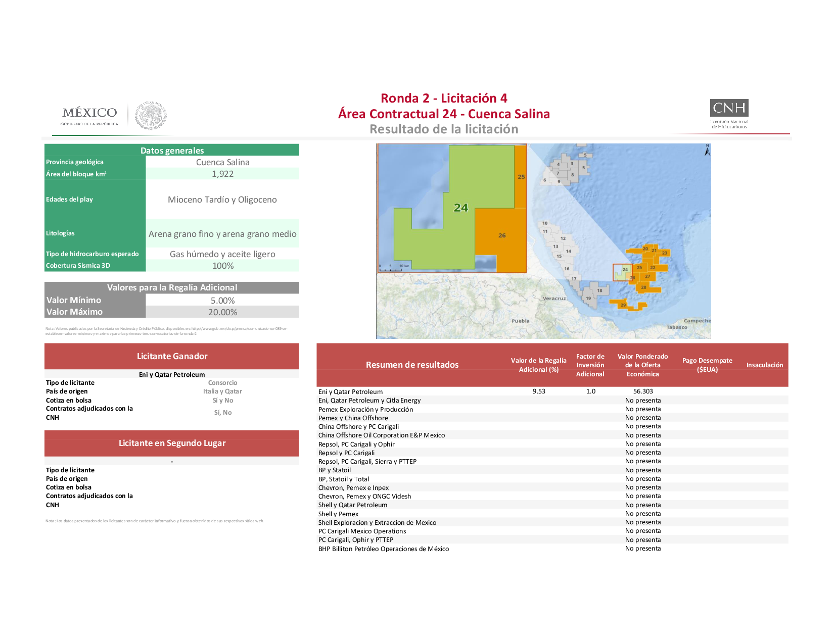
Task: Click the 'Italia y Qatar' value
Action: tap(222, 391)
